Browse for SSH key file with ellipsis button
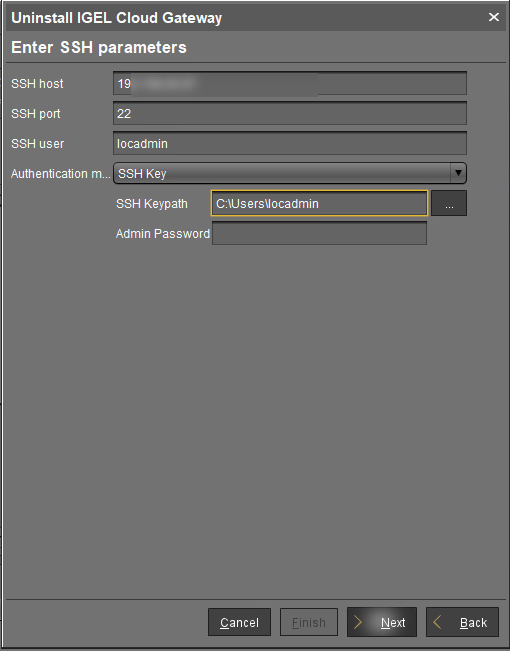The width and height of the screenshot is (510, 651). tap(449, 203)
